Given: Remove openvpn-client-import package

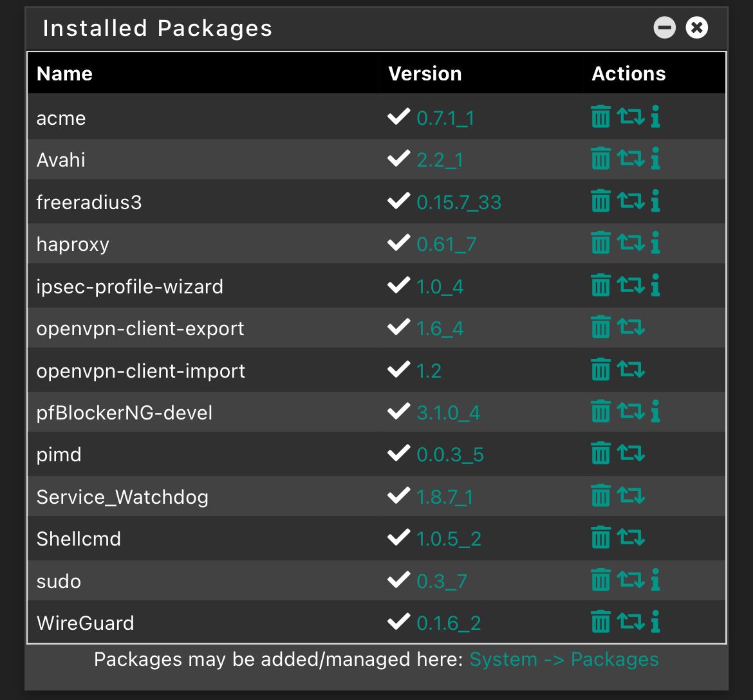Looking at the screenshot, I should coord(600,369).
